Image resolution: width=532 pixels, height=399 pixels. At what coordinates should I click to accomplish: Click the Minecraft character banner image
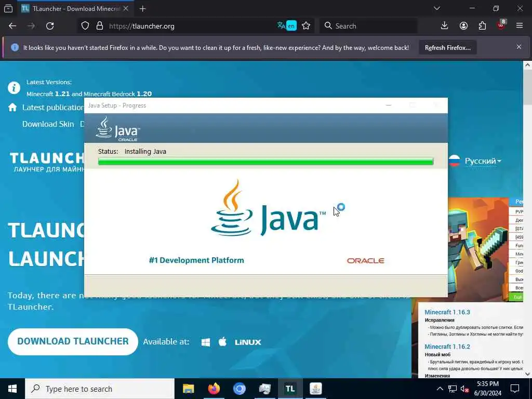[x=478, y=249]
